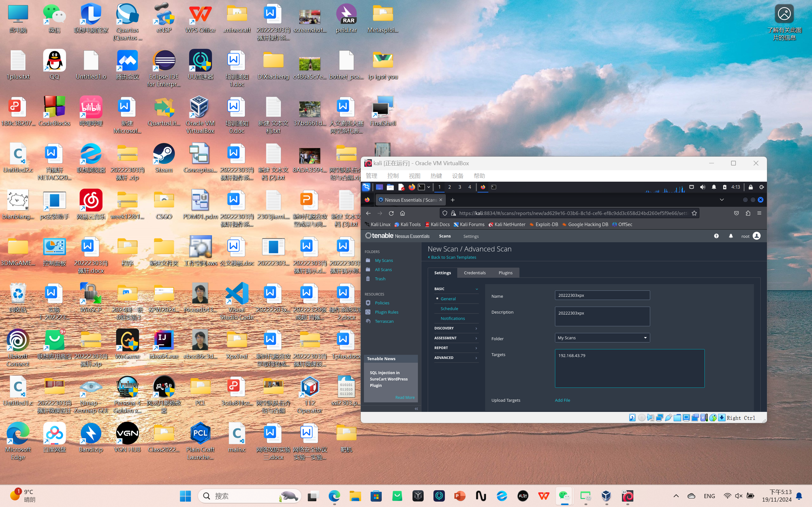Open the Exploit-DB bookmark
The width and height of the screenshot is (812, 507).
tap(544, 224)
